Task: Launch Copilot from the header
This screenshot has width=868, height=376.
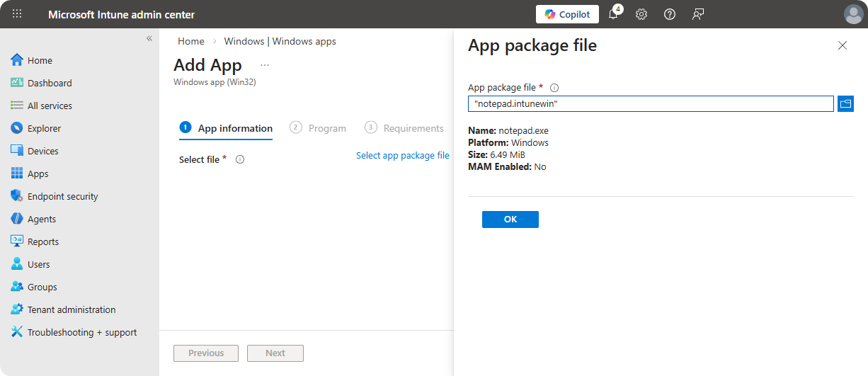Action: [567, 14]
